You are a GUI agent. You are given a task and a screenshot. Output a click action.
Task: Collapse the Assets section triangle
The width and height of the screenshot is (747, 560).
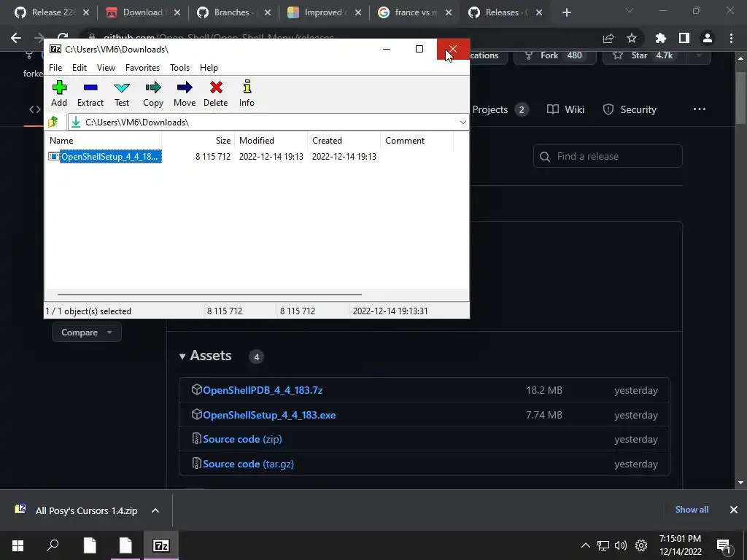(182, 356)
